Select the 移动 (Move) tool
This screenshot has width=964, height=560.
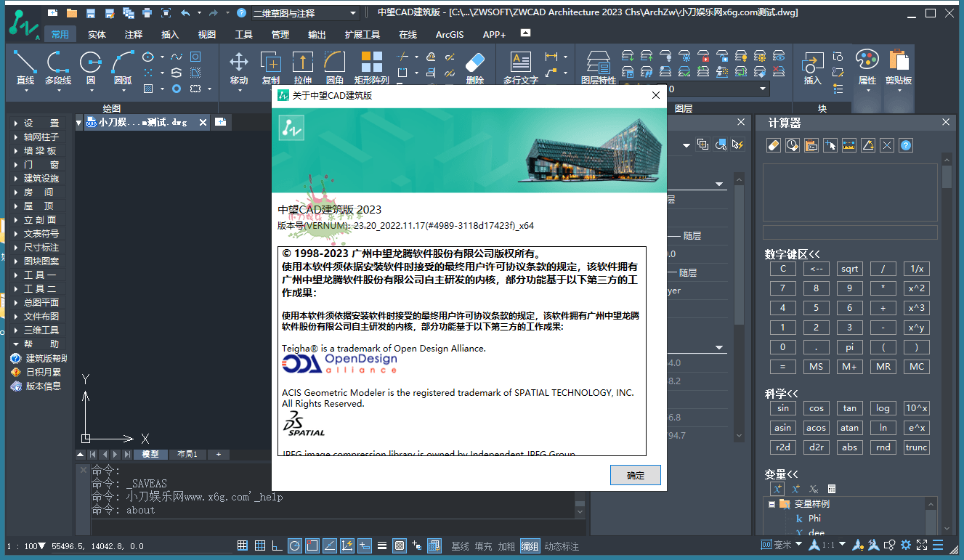pyautogui.click(x=239, y=68)
